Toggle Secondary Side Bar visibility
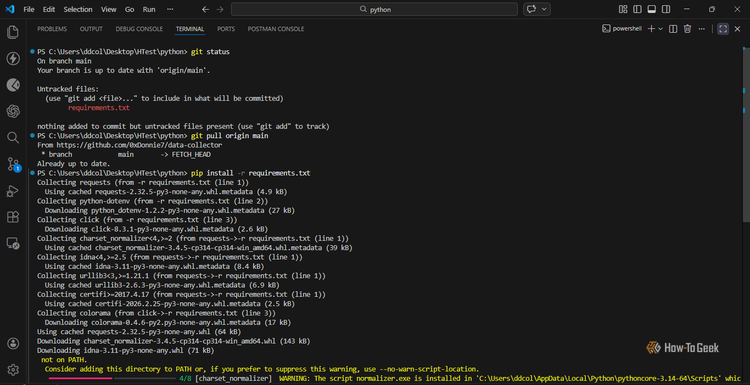This screenshot has width=750, height=385. click(x=666, y=9)
